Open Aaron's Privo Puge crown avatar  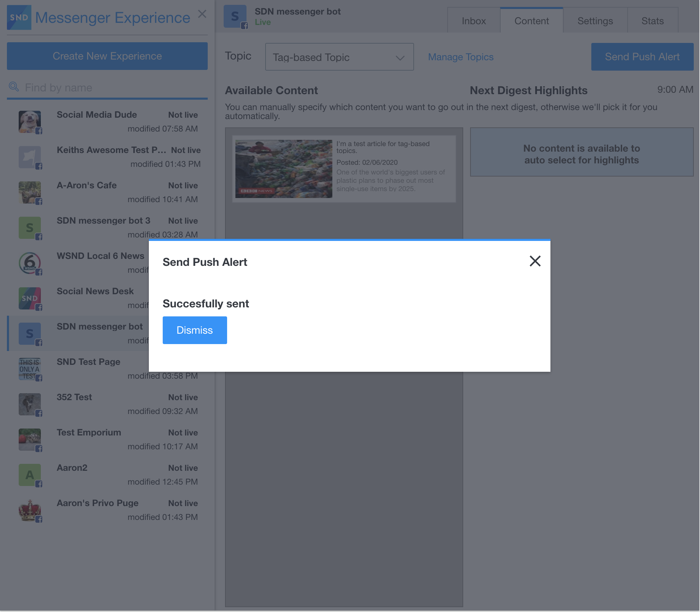click(x=30, y=510)
